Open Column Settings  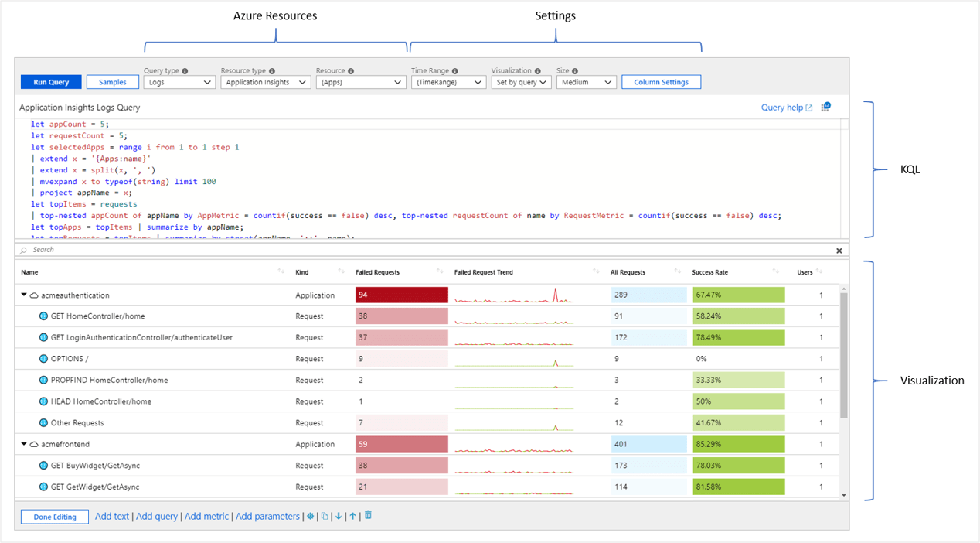pyautogui.click(x=661, y=81)
